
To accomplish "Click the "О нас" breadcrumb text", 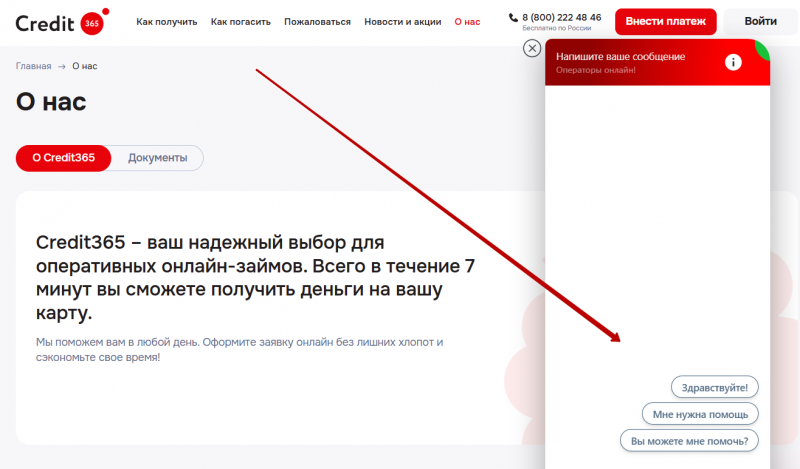I will [x=85, y=66].
